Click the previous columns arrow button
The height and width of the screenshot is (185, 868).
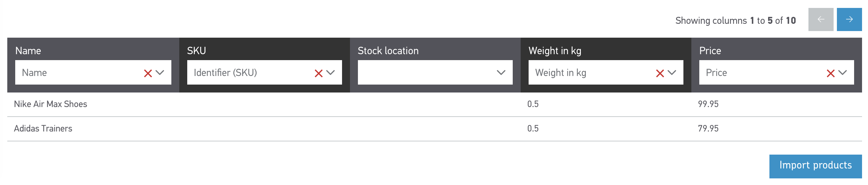820,19
